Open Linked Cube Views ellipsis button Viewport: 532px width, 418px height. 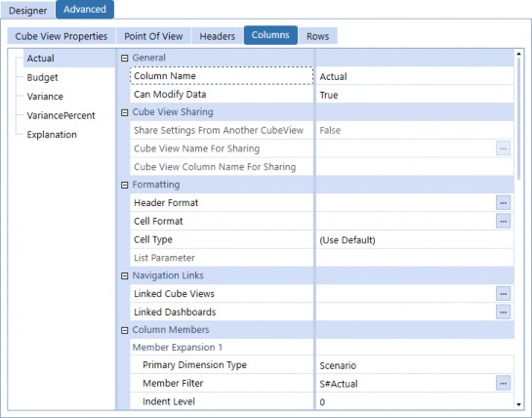(x=503, y=294)
